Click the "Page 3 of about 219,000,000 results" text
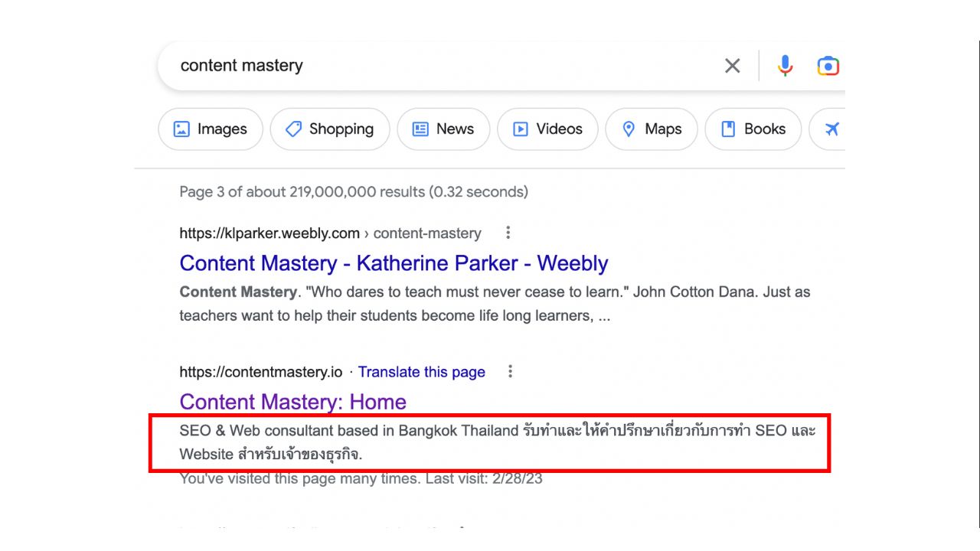980x551 pixels. tap(354, 191)
